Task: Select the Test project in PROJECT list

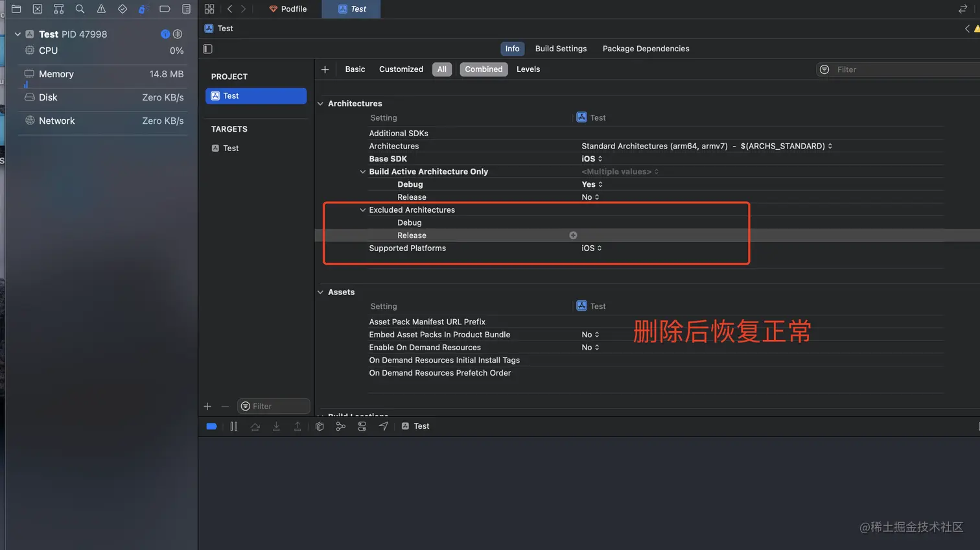Action: [256, 96]
